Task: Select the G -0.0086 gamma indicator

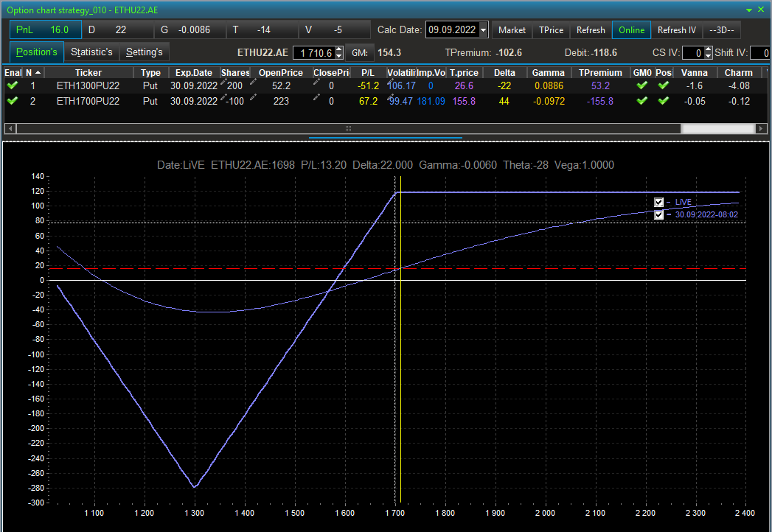Action: (x=190, y=30)
